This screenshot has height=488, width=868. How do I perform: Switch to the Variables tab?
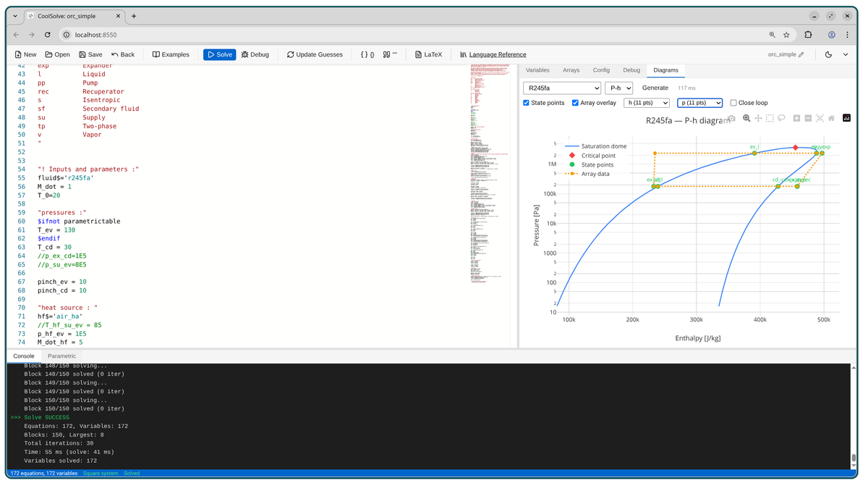pos(537,70)
